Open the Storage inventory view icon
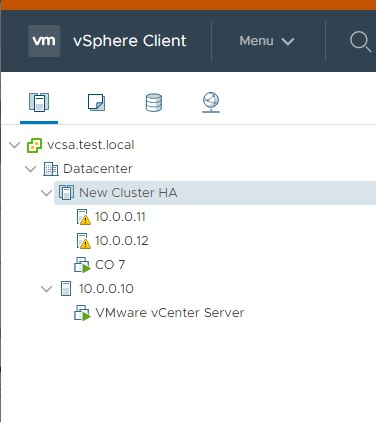Image resolution: width=376 pixels, height=422 pixels. 154,102
